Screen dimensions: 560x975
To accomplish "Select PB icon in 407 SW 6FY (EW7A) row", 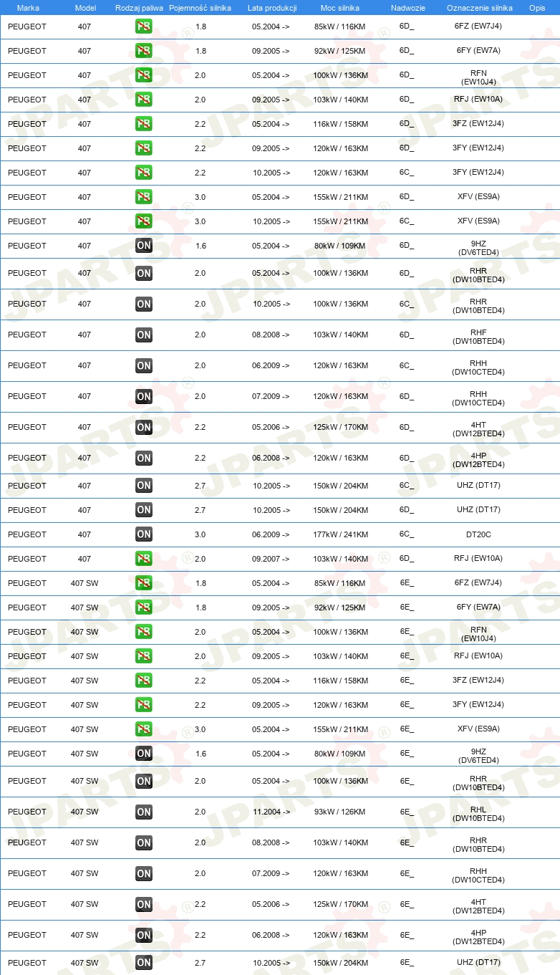I will pos(144,607).
